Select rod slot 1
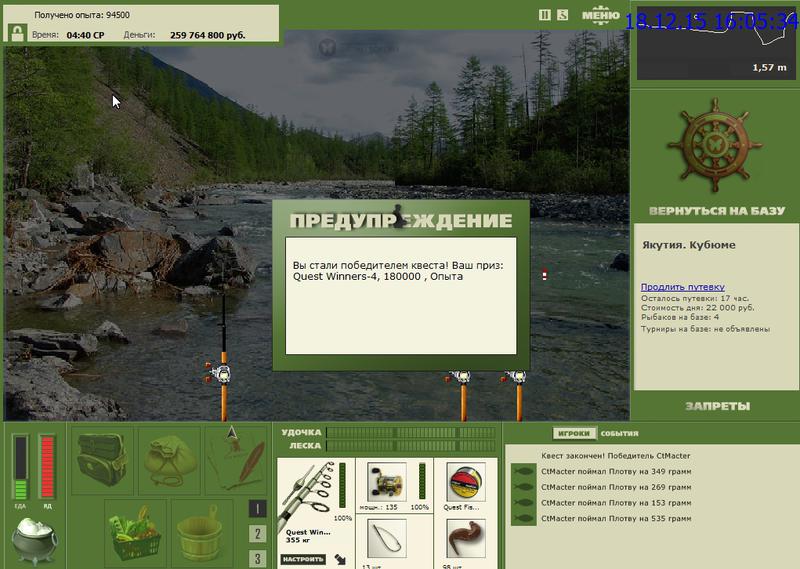The width and height of the screenshot is (800, 569). (257, 509)
